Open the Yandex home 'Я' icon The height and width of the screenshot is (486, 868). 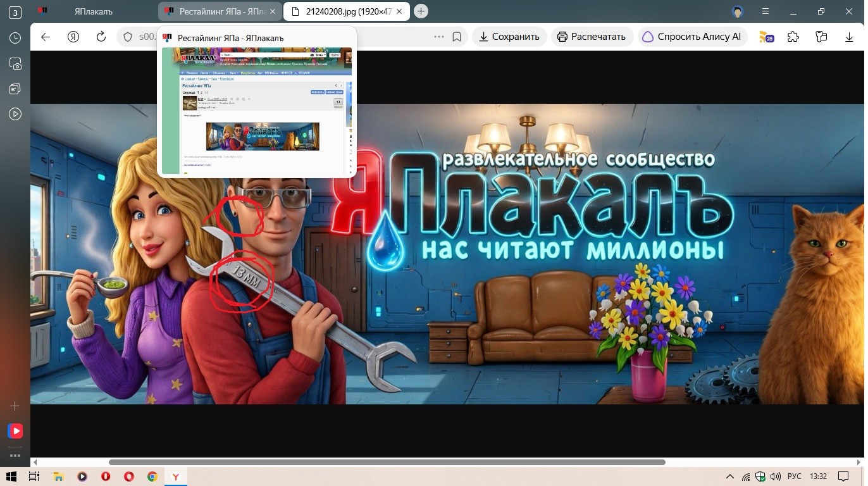click(x=73, y=37)
